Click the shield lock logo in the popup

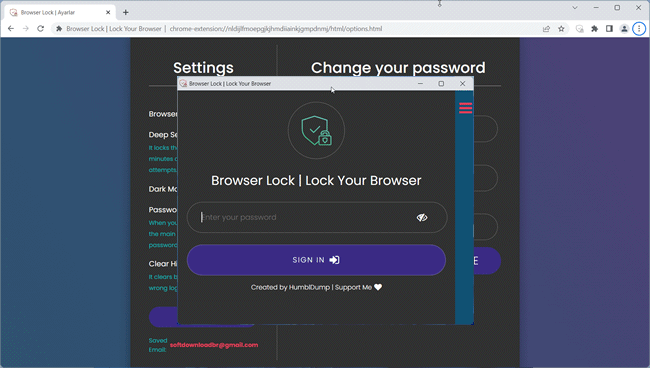coord(316,131)
